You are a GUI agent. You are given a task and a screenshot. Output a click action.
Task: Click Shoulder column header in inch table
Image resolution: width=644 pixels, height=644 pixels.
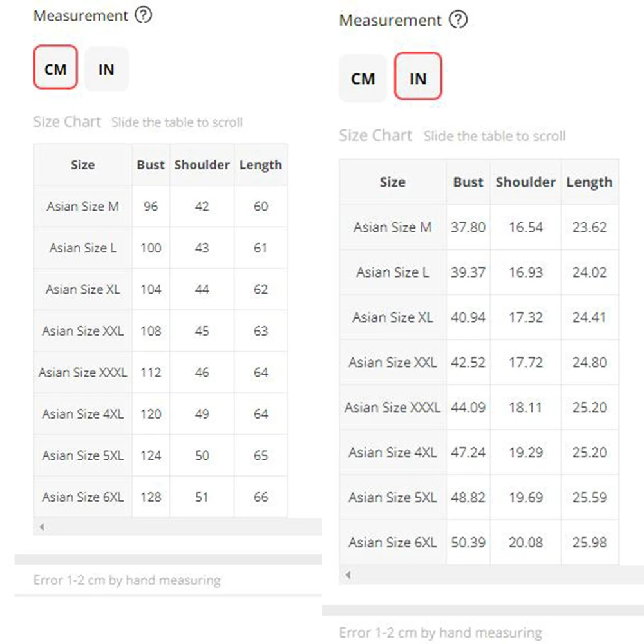[526, 182]
